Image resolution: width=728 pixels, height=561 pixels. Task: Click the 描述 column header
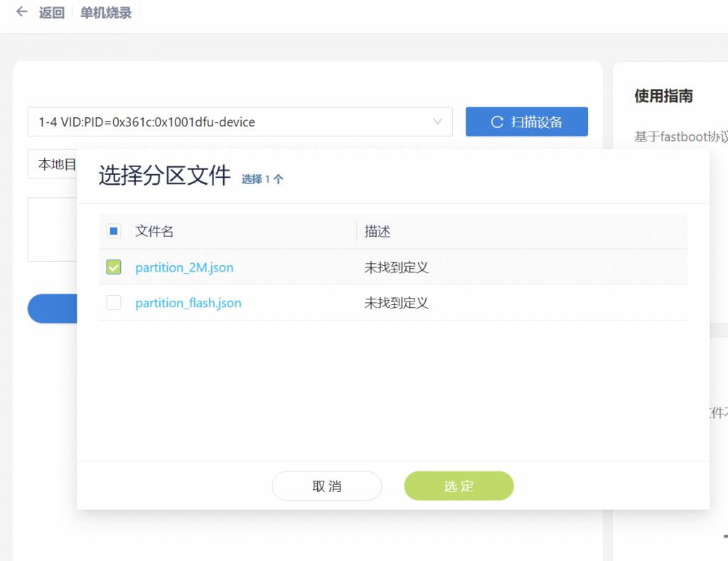(378, 231)
